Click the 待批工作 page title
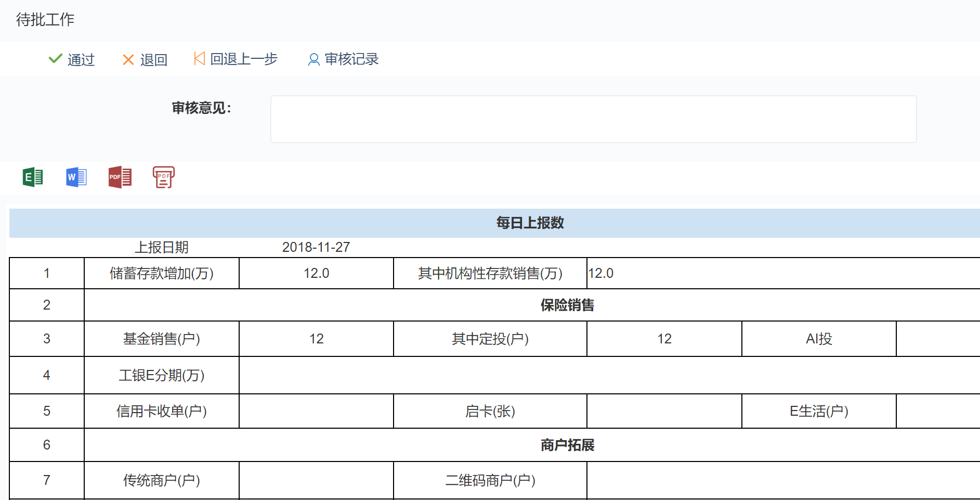The width and height of the screenshot is (980, 500). pos(45,20)
